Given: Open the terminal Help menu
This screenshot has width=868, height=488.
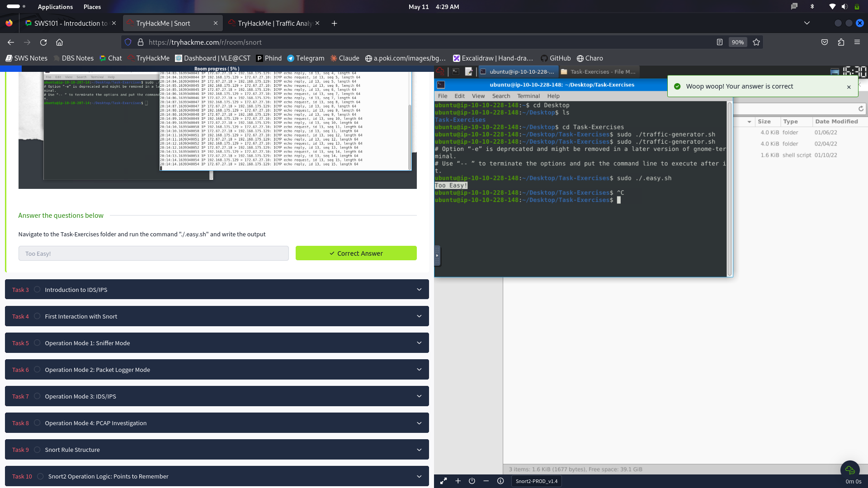Looking at the screenshot, I should pyautogui.click(x=553, y=96).
